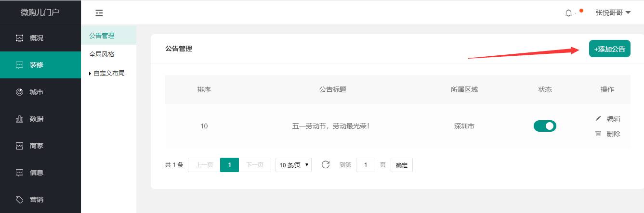The width and height of the screenshot is (644, 213).
Task: Open notifications via the bell icon
Action: point(568,13)
